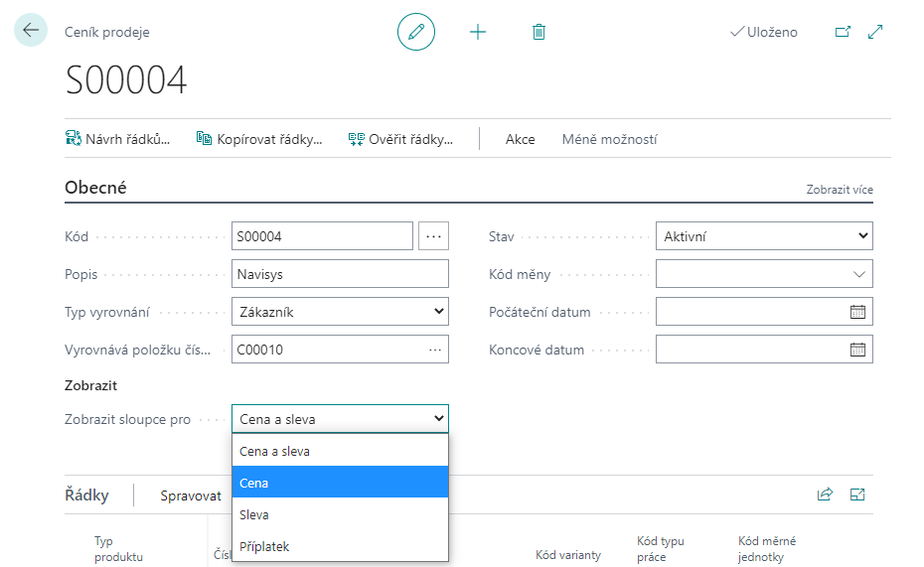Click the 'Kód měrné jednotky' column header
Screen dimensions: 924x567
[x=767, y=549]
